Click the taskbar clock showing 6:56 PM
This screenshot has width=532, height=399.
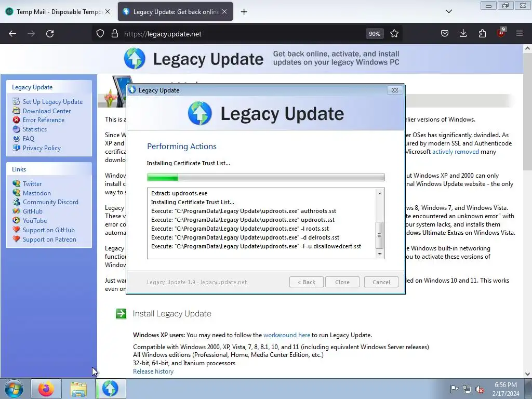tap(506, 389)
